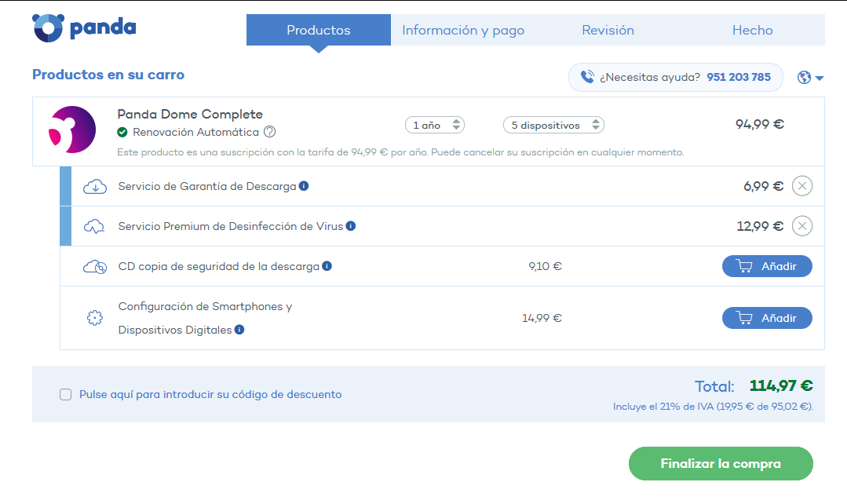Click the ¿Necesitas ayuda? text
Viewport: 847px width, 504px height.
pos(650,77)
